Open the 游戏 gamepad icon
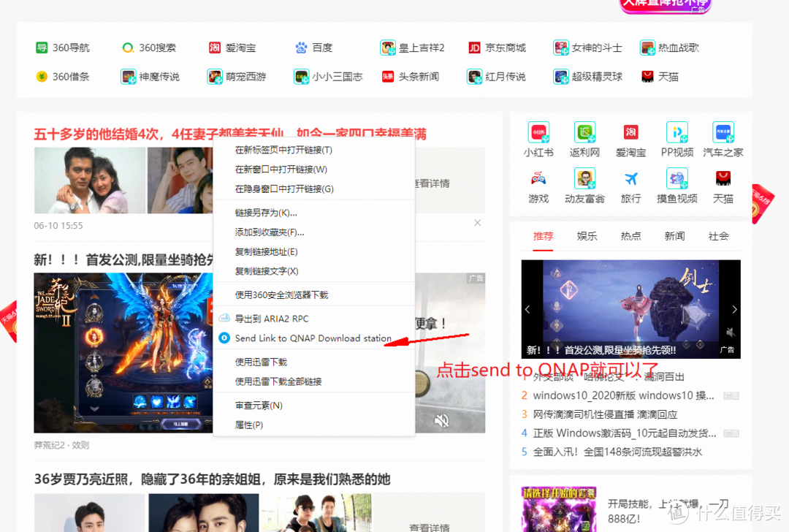Viewport: 789px width, 532px height. pyautogui.click(x=538, y=179)
